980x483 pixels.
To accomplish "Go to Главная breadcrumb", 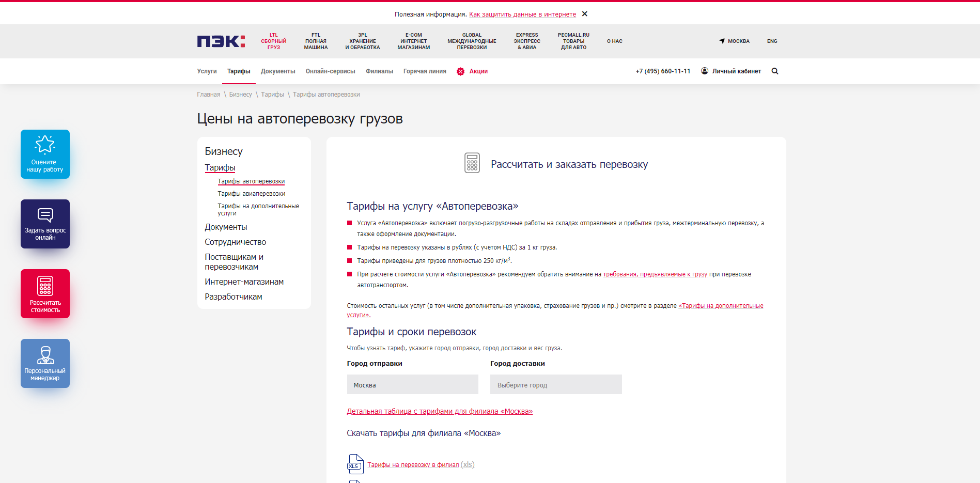I will [x=208, y=95].
